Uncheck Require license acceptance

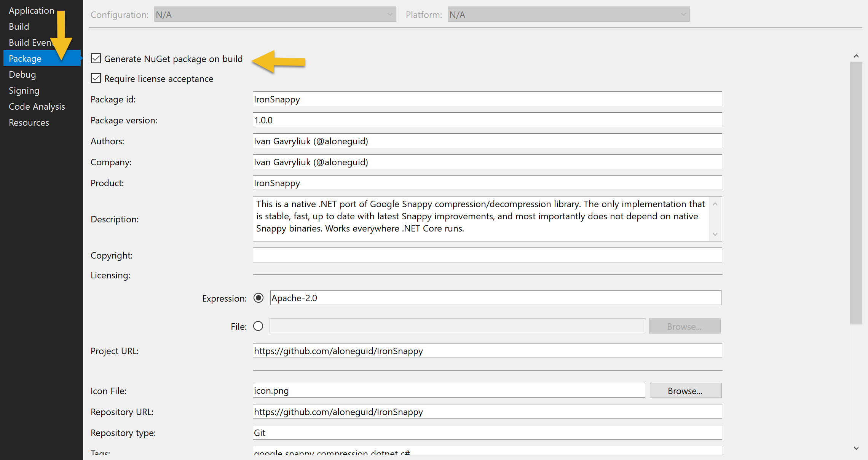96,78
